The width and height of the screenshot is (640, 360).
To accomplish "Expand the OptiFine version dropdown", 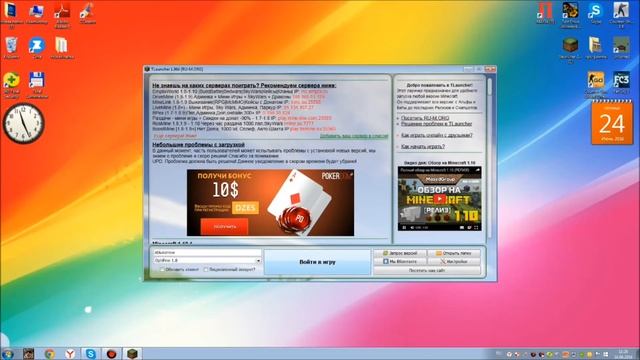I will pyautogui.click(x=258, y=260).
